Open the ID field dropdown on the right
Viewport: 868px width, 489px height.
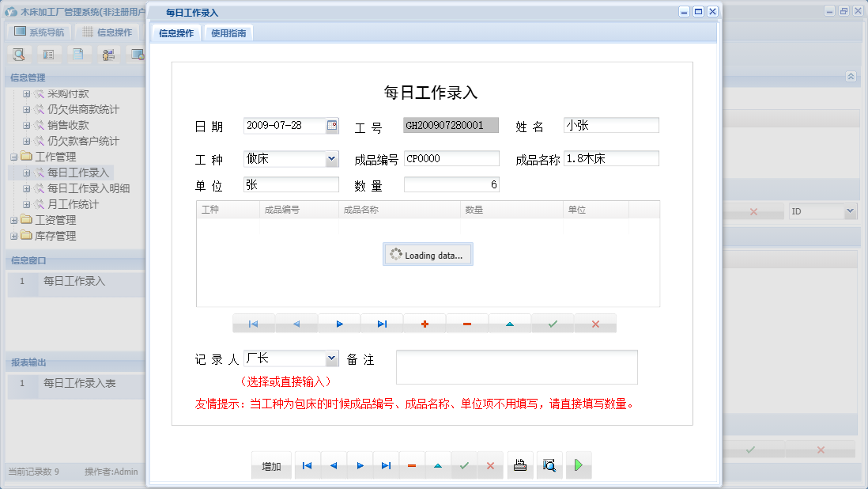[x=851, y=210]
